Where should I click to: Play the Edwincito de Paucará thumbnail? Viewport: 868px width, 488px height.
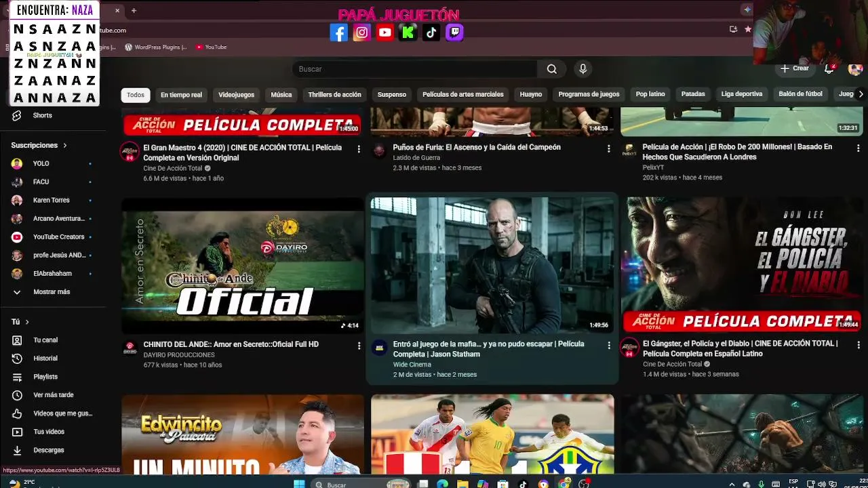tap(242, 434)
